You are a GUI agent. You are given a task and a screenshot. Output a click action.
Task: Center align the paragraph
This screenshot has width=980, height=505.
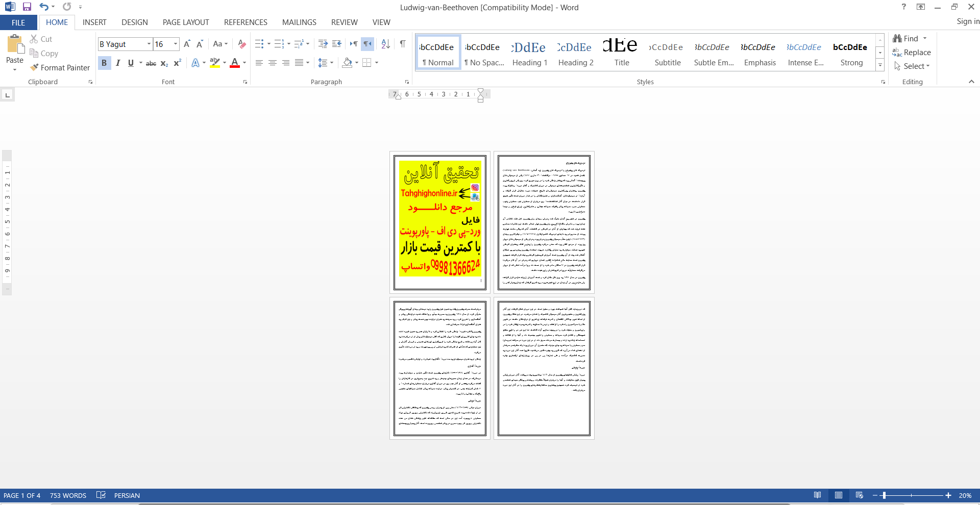point(273,63)
